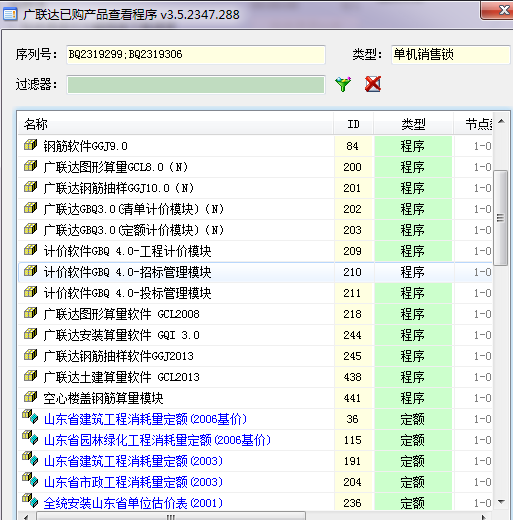
Task: Select 广联达钢筋抽样软件GGJ2013
Action: [x=255, y=356]
